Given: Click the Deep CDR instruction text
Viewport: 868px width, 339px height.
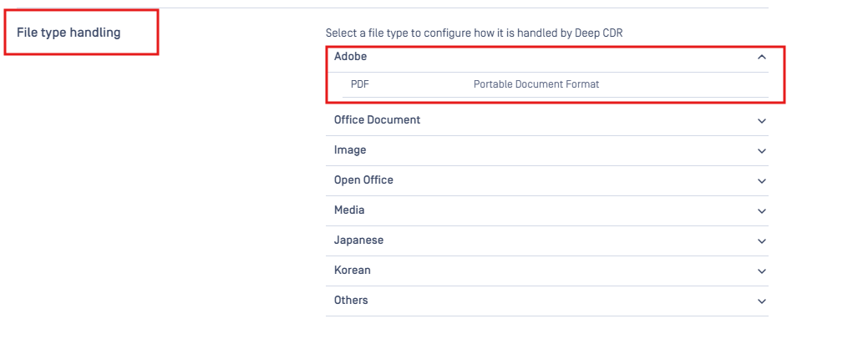Looking at the screenshot, I should click(475, 33).
